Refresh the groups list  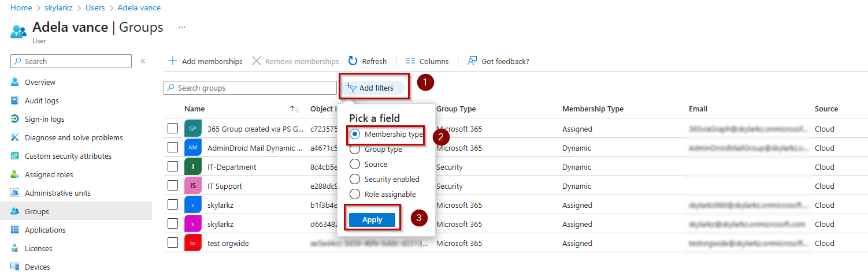[x=368, y=61]
